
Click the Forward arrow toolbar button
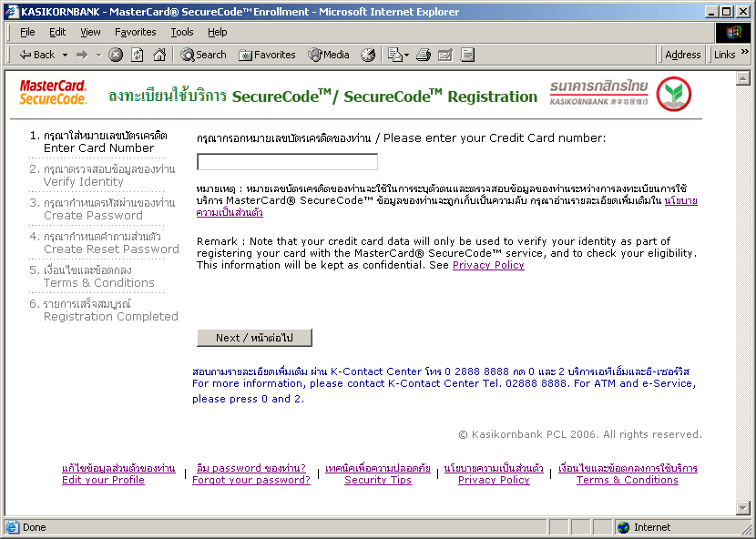click(x=83, y=55)
